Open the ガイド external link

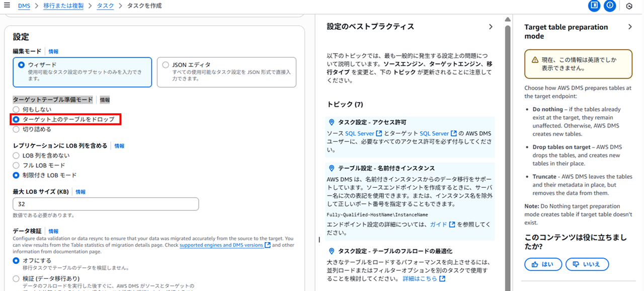pos(442,225)
